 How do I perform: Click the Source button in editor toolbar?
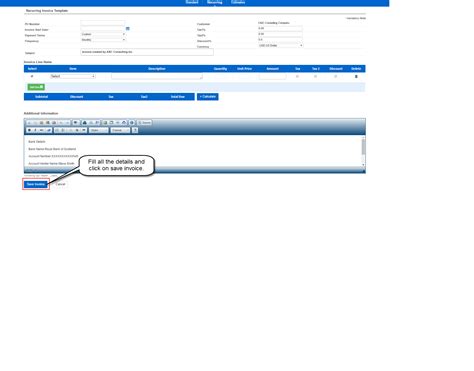tap(144, 123)
